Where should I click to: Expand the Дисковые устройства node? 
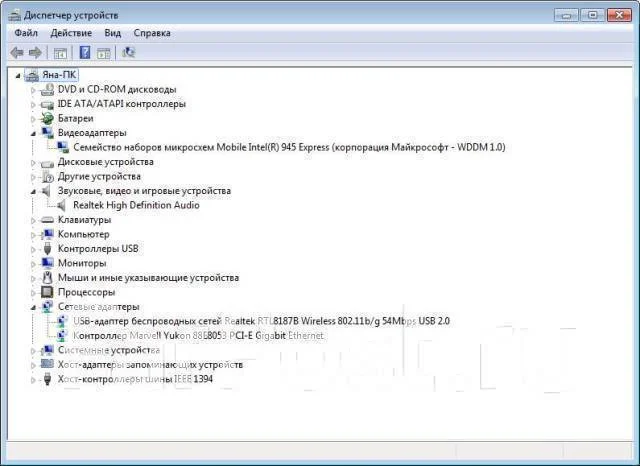pyautogui.click(x=33, y=162)
